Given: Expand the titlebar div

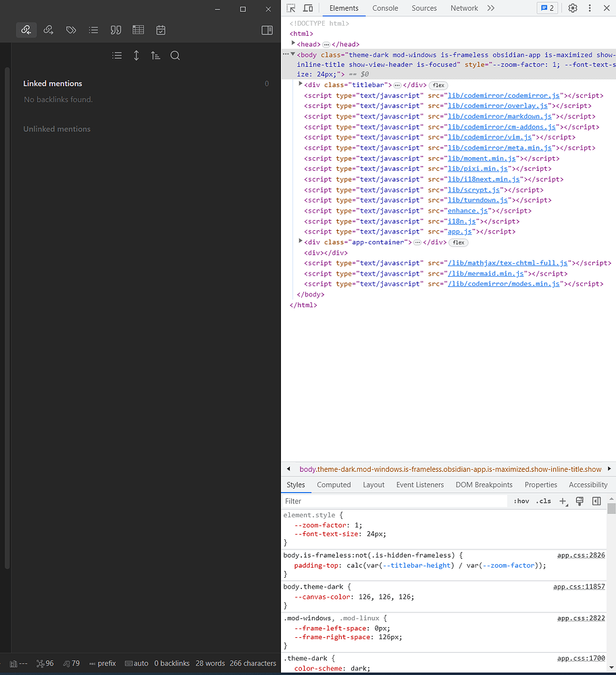Looking at the screenshot, I should click(301, 85).
